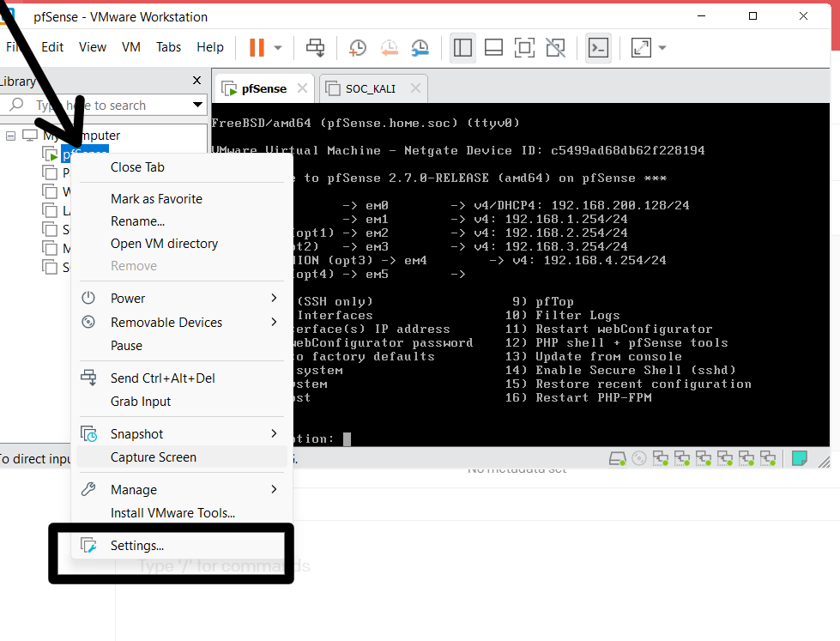
Task: Click the '9) pfTop' console option
Action: click(x=543, y=302)
